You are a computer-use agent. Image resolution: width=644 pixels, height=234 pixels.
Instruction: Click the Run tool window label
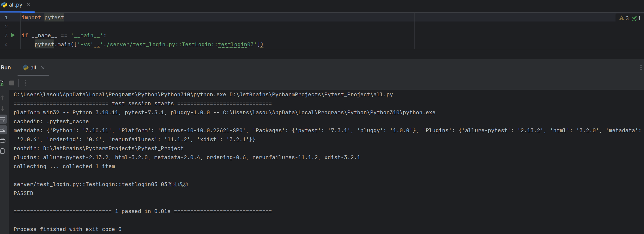point(6,67)
